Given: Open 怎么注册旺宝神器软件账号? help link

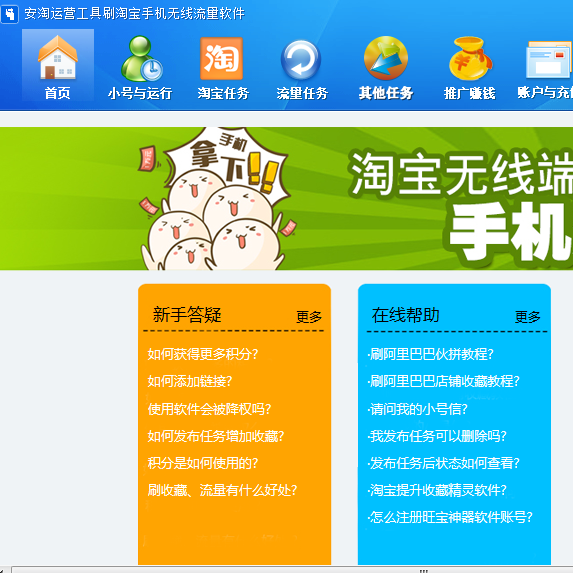Looking at the screenshot, I should pos(450,517).
